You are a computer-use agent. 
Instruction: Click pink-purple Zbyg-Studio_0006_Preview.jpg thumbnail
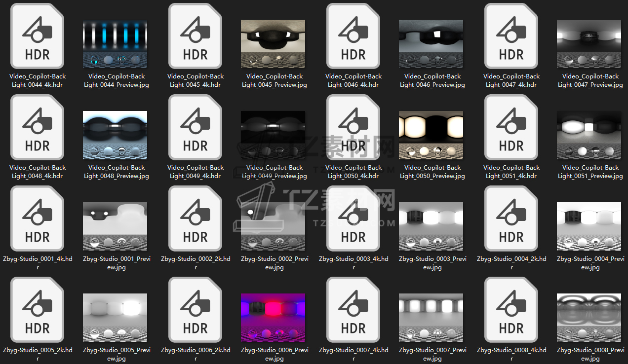[273, 318]
